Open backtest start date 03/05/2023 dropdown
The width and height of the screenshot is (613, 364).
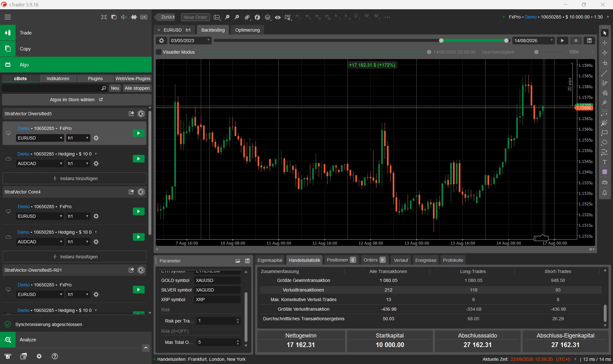pos(190,41)
